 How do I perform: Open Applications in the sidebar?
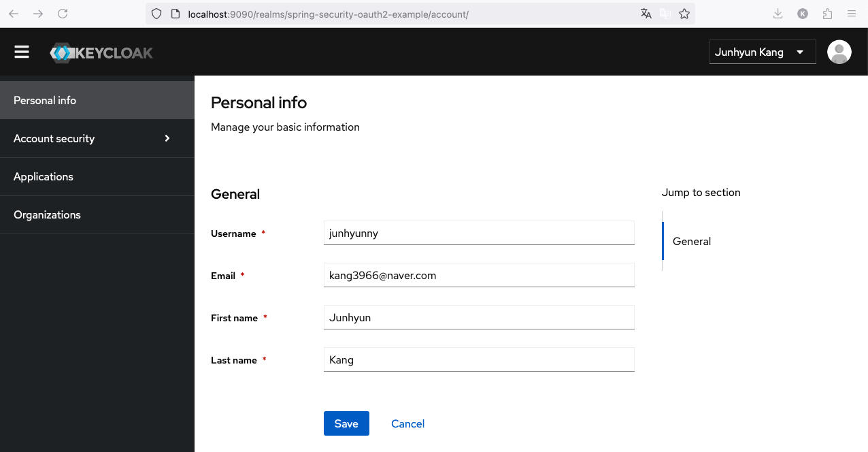(x=97, y=176)
